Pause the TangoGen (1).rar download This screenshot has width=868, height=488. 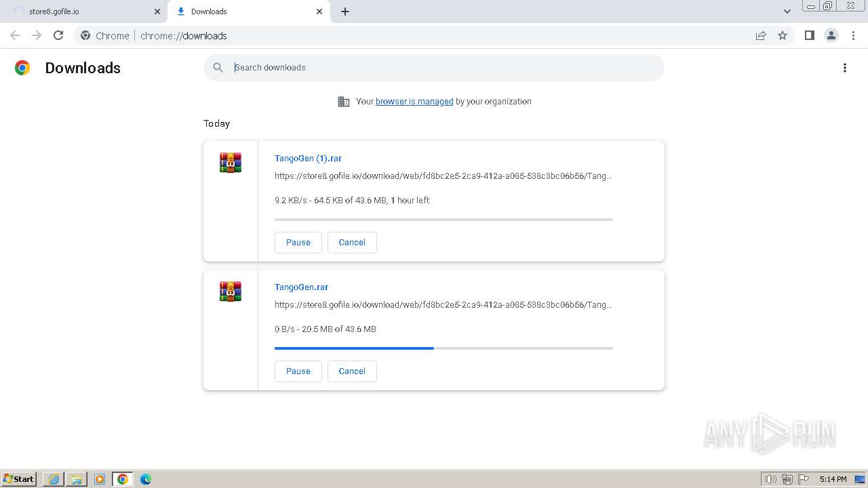(298, 243)
